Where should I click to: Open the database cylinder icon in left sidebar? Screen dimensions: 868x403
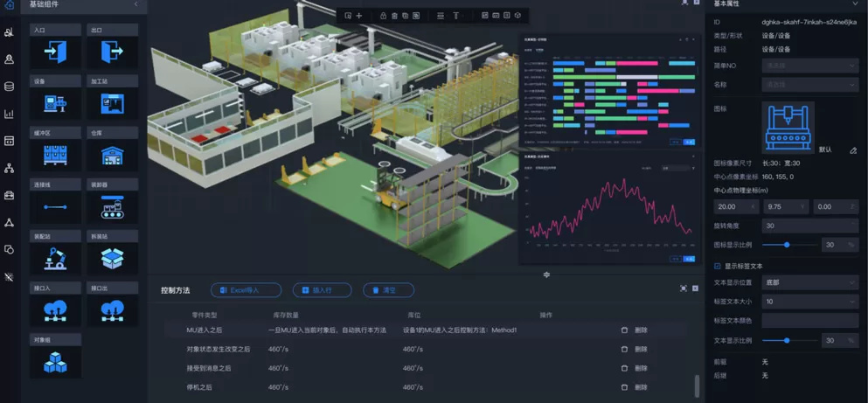[9, 87]
